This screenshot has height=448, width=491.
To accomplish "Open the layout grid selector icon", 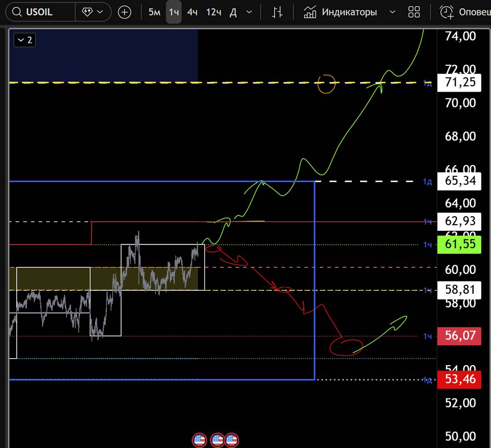I will pos(414,12).
